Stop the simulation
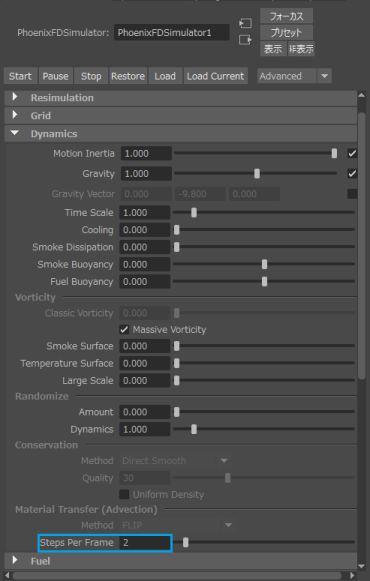Screen dimensions: 370x581 [91, 76]
